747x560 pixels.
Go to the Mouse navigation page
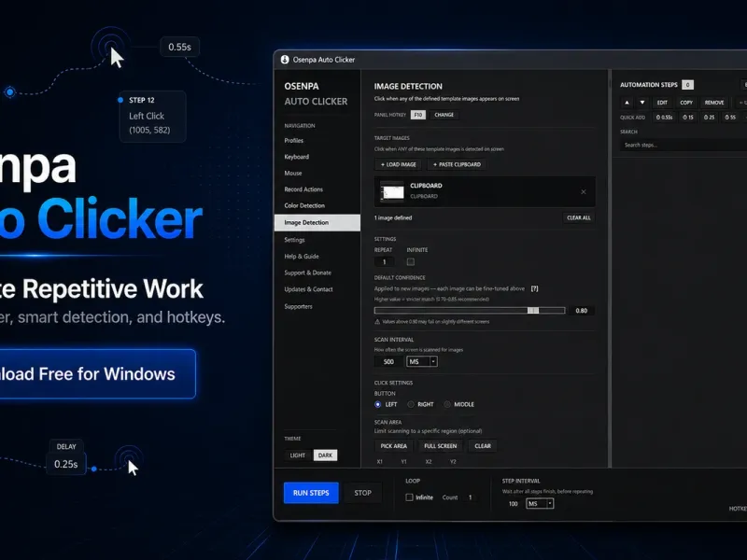293,173
